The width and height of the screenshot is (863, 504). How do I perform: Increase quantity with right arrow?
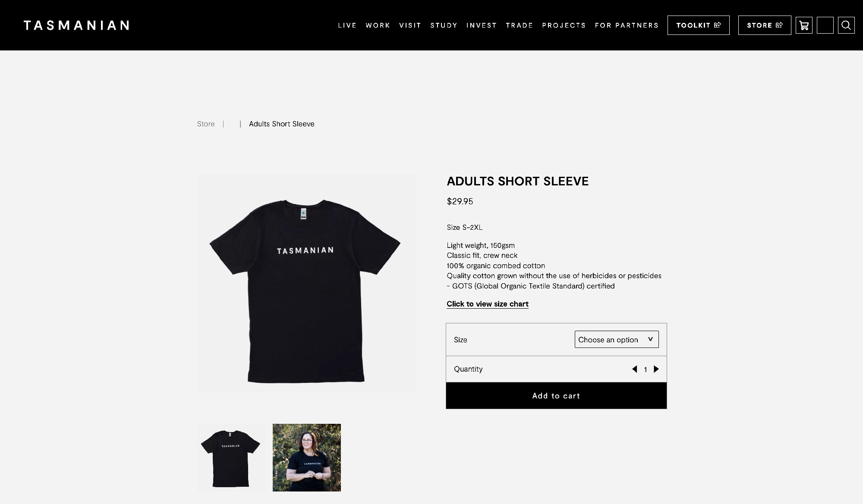pos(656,369)
